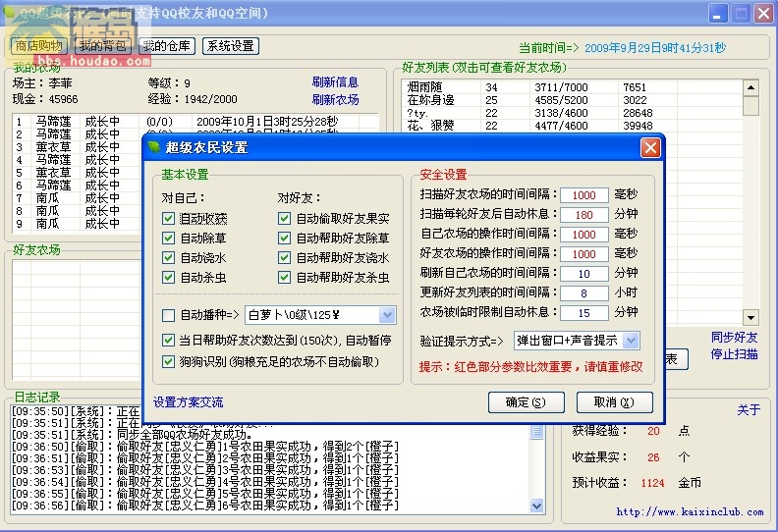This screenshot has width=778, height=532.
Task: Cancel with the 取消 button
Action: tap(614, 402)
